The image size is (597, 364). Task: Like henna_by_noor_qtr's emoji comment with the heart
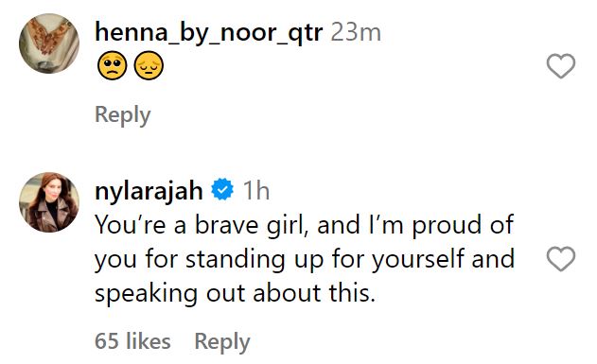coord(561,66)
